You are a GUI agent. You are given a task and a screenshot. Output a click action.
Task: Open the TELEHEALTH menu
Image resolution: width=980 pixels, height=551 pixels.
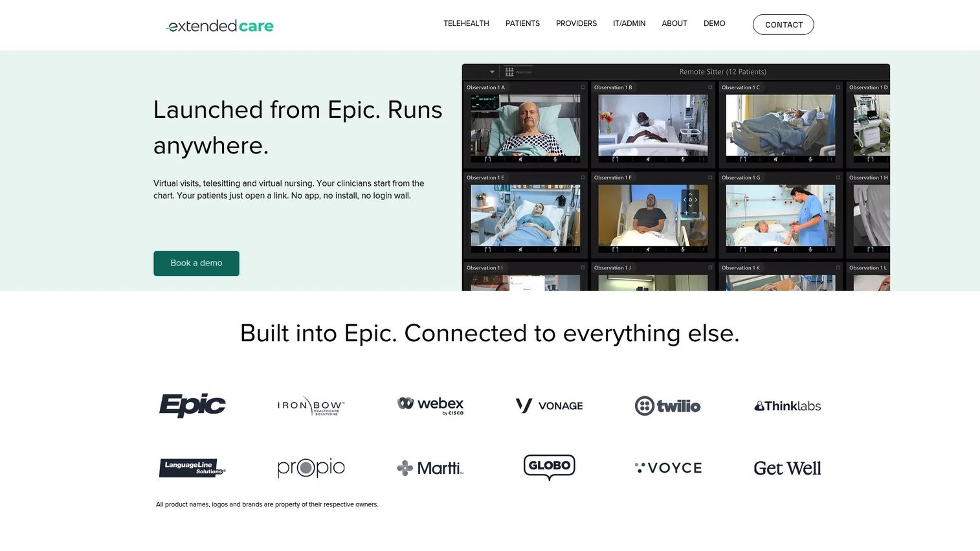466,23
